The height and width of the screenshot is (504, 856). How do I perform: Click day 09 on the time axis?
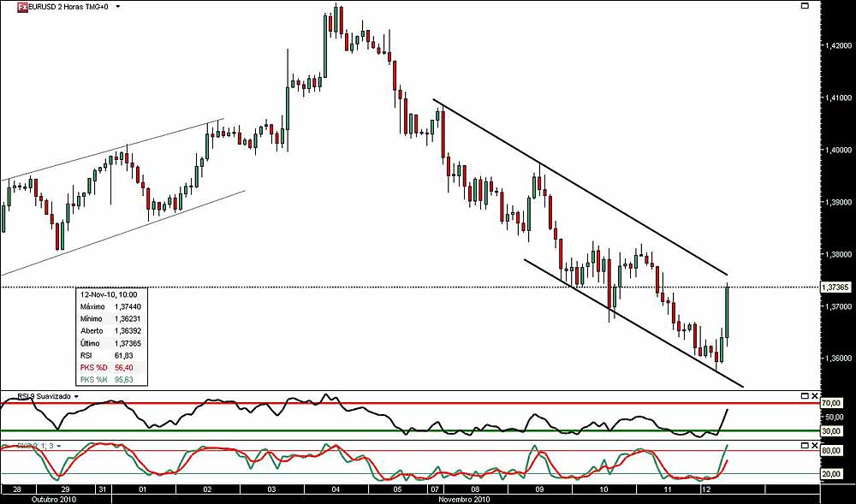tap(540, 489)
